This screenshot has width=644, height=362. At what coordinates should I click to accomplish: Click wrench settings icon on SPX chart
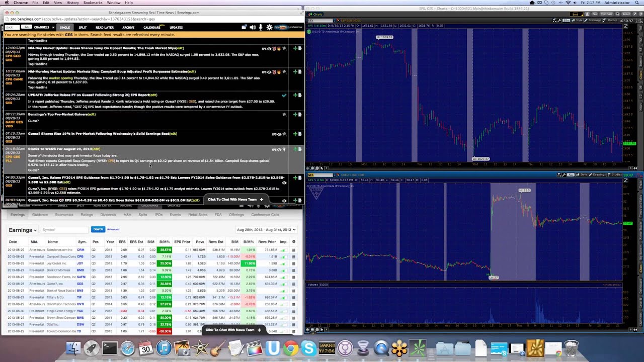tap(559, 21)
